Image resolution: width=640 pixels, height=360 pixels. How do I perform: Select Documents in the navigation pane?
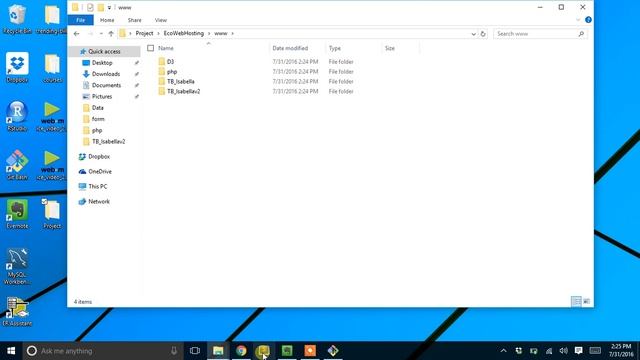tap(107, 85)
